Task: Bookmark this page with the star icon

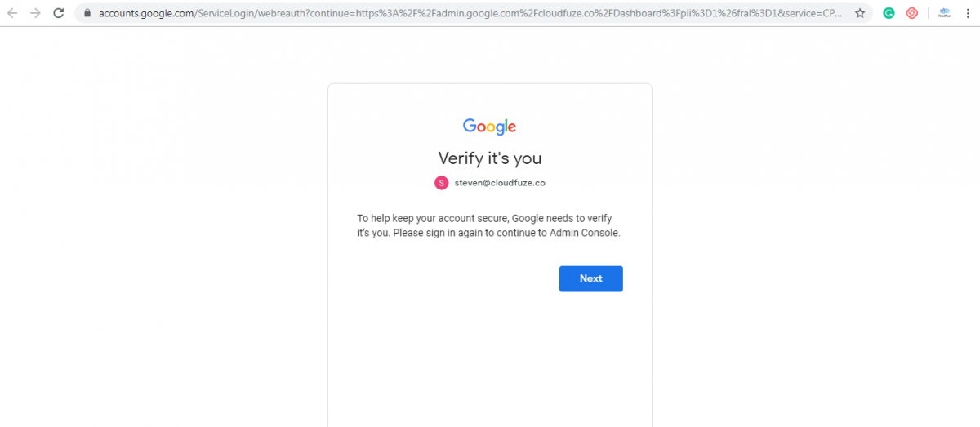Action: click(x=860, y=14)
